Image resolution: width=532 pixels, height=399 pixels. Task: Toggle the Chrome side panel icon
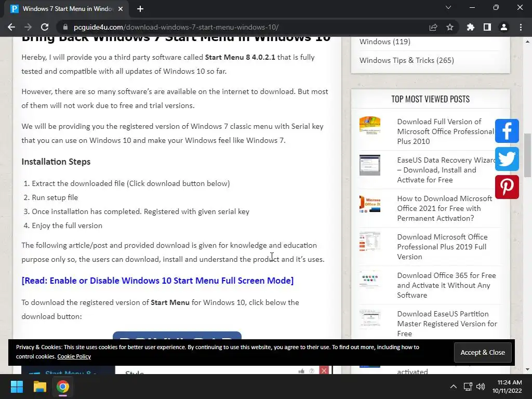[487, 27]
